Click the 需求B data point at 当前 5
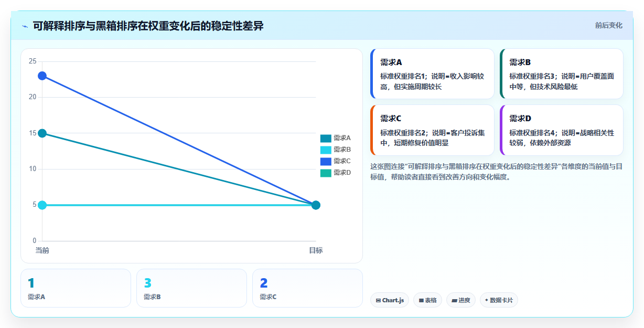 (42, 205)
